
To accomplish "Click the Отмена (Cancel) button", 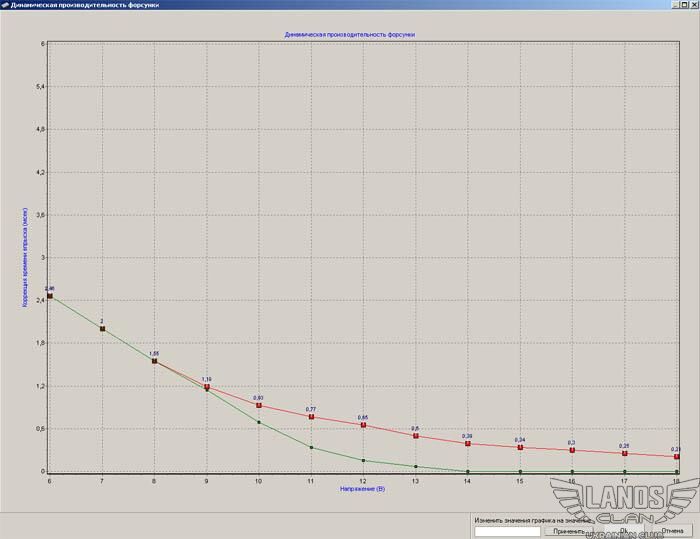I will click(670, 531).
